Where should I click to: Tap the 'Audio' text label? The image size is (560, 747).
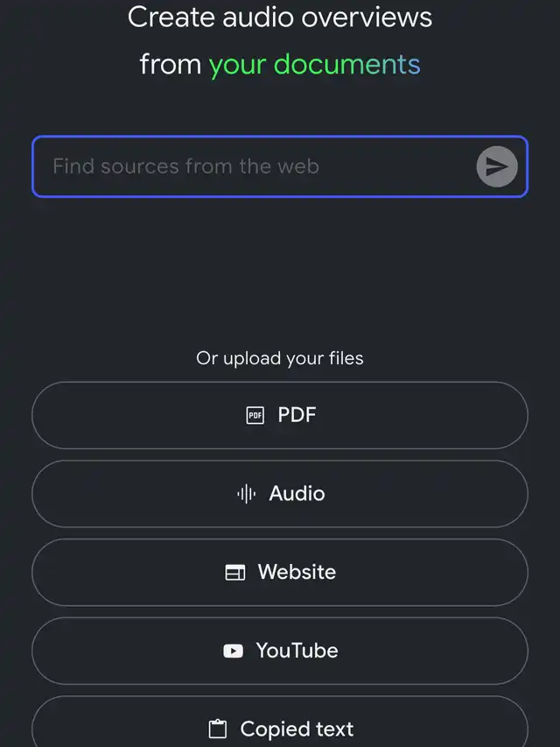[297, 494]
